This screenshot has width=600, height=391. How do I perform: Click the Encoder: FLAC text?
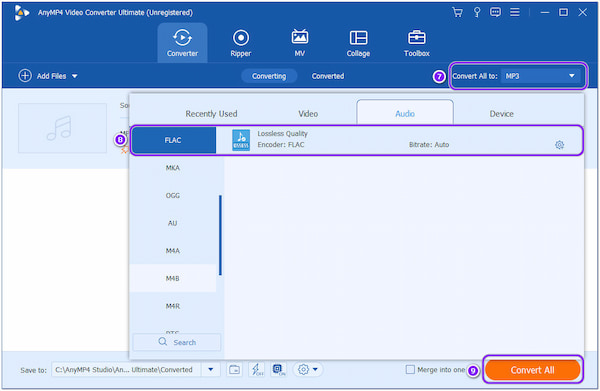point(281,145)
